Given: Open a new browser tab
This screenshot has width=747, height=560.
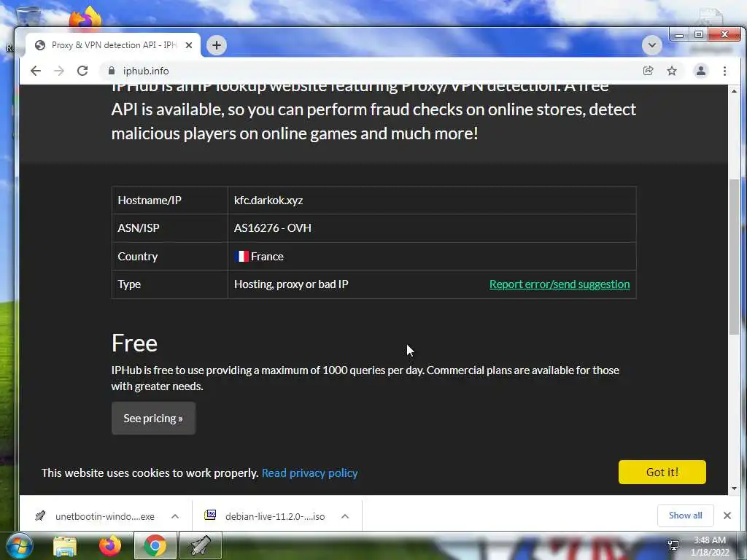Looking at the screenshot, I should click(x=216, y=45).
